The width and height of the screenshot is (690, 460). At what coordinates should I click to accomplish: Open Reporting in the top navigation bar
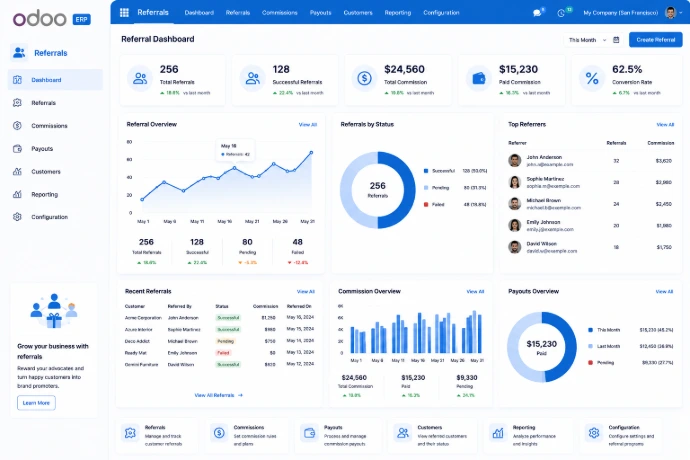click(x=398, y=13)
